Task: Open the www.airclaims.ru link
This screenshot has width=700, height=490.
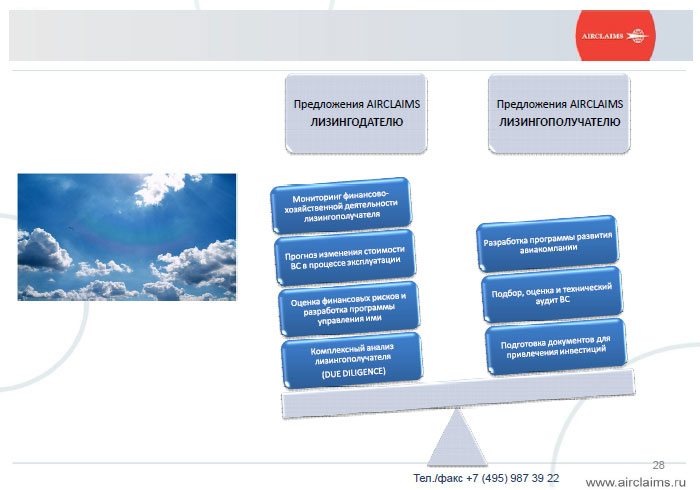Action: pyautogui.click(x=635, y=482)
